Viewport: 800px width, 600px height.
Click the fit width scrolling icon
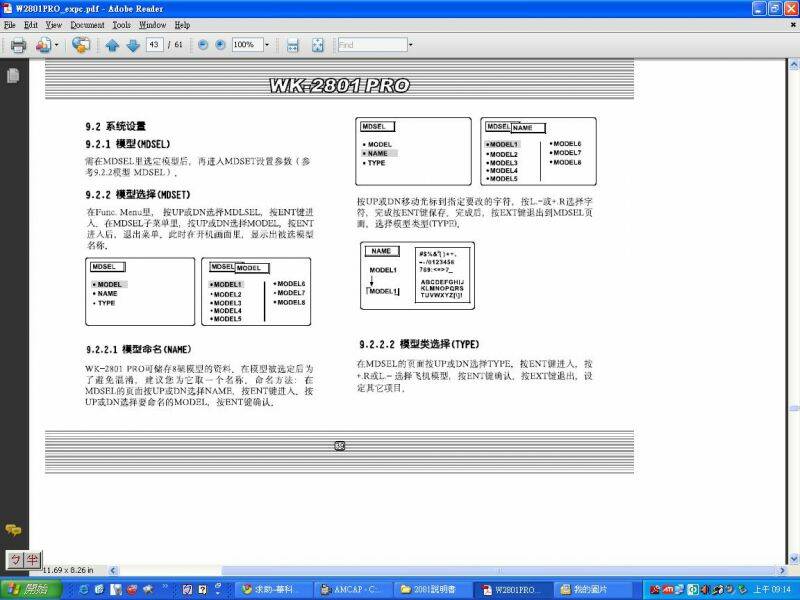pos(292,45)
